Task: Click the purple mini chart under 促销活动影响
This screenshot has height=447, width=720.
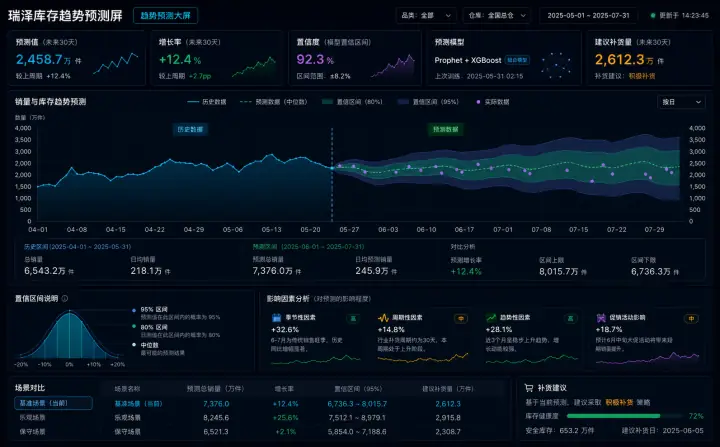Action: [647, 358]
